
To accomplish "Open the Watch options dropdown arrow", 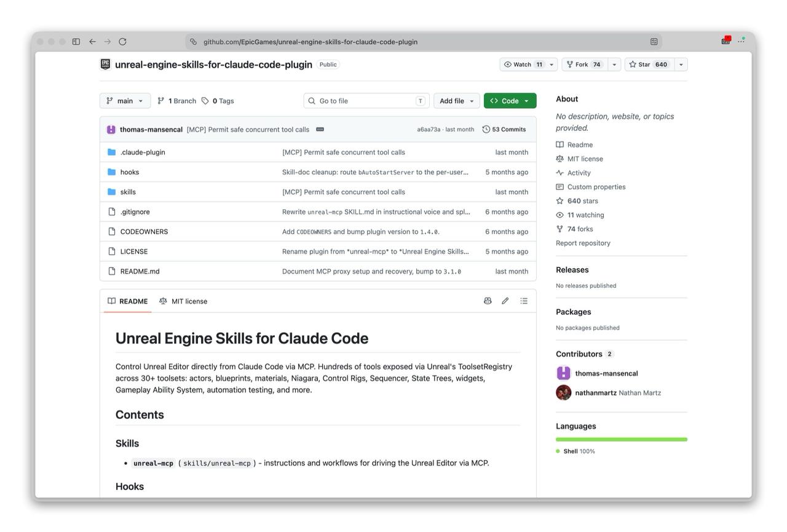I will pos(552,65).
